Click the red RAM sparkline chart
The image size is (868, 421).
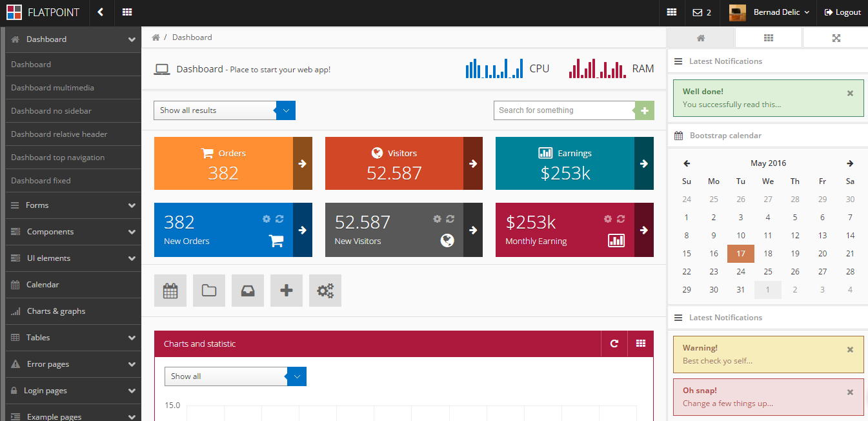click(597, 68)
